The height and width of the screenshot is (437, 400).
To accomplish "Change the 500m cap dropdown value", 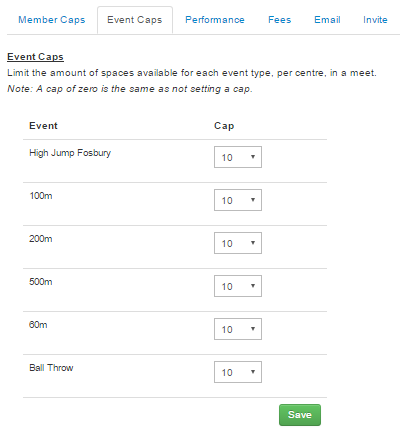I will tap(238, 286).
